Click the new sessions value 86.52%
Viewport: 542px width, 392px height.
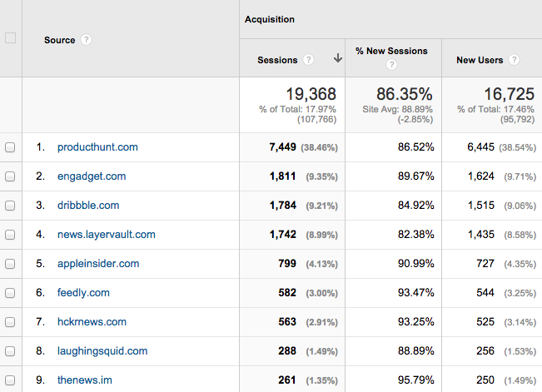click(415, 147)
